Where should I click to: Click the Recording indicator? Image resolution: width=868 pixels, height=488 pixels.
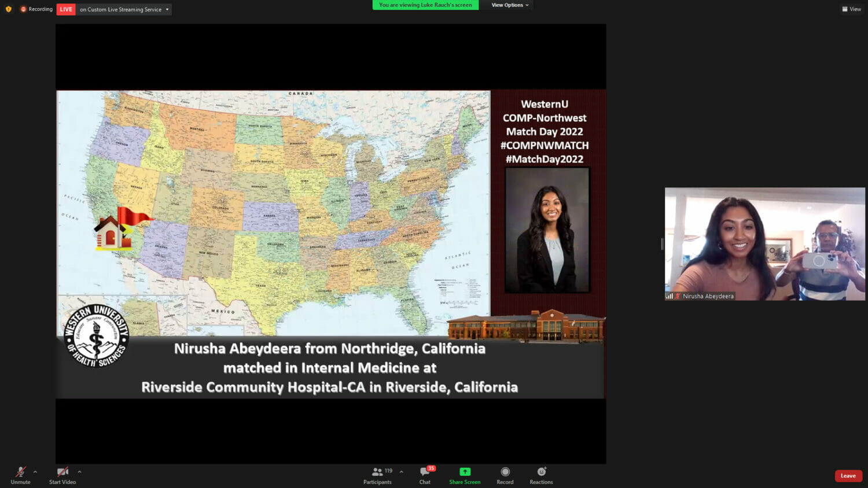pos(36,9)
